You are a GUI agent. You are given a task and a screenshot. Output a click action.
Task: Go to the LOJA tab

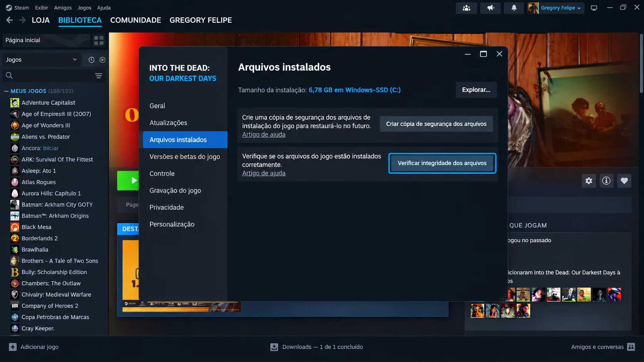coord(41,20)
